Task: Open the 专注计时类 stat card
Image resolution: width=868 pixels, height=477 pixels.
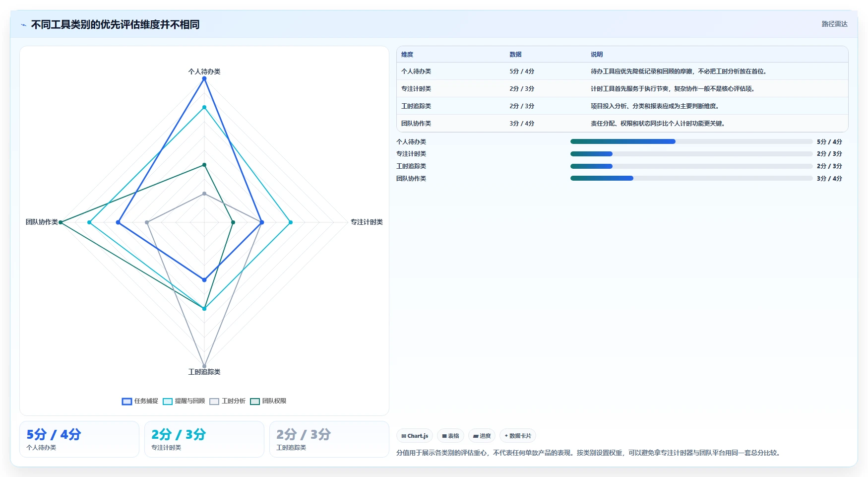Action: click(x=204, y=439)
